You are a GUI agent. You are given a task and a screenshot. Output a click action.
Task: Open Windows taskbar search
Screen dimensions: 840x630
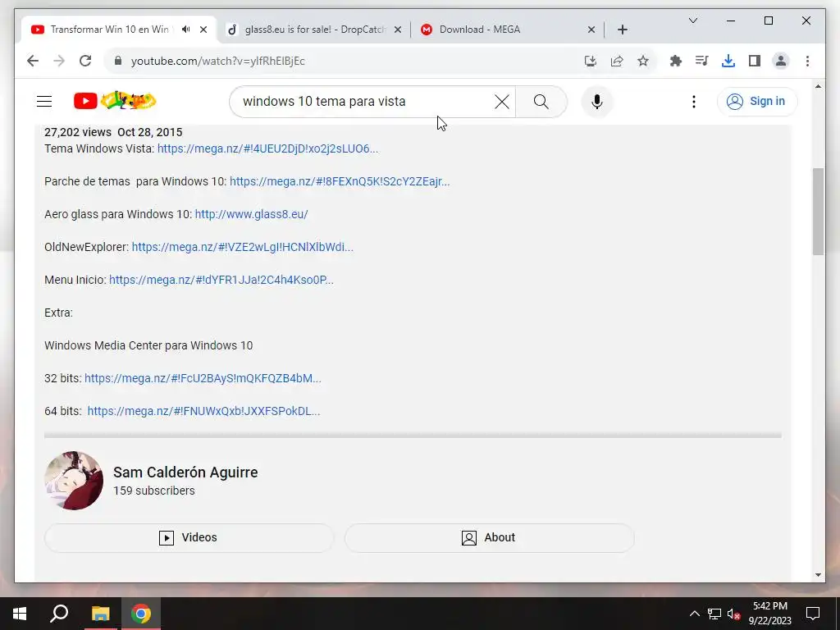(59, 614)
